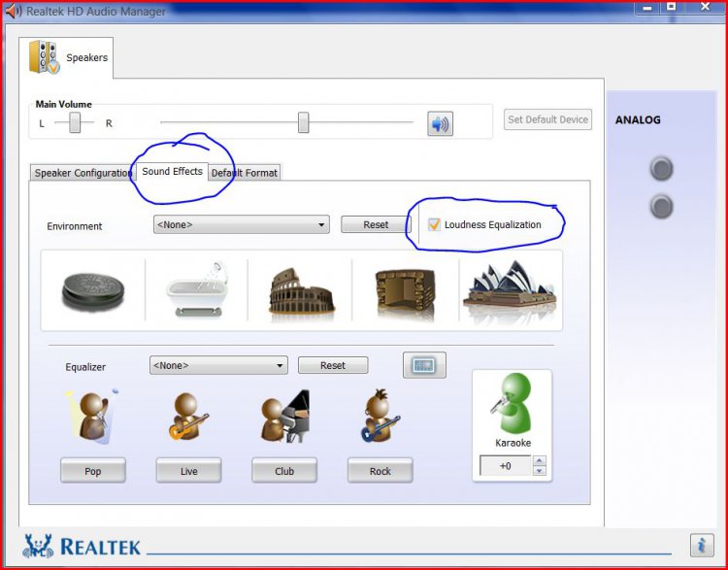728x570 pixels.
Task: Click the Karaoke +0 value field
Action: tap(505, 465)
